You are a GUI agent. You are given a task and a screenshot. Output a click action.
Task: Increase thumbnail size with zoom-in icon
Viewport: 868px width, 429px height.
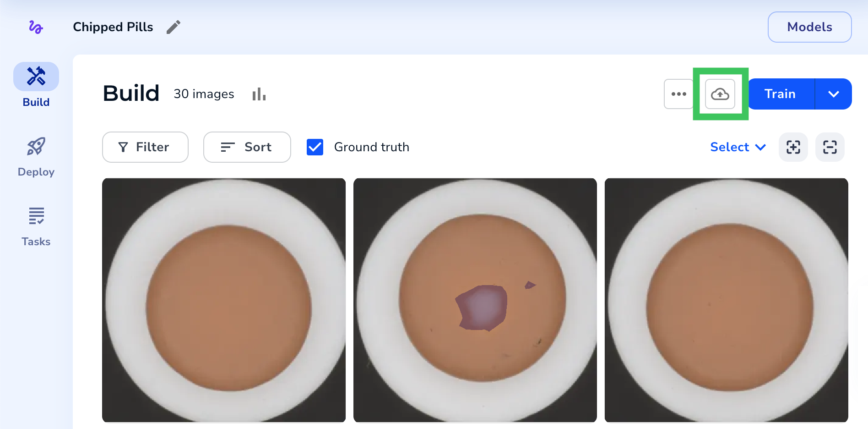(x=793, y=147)
